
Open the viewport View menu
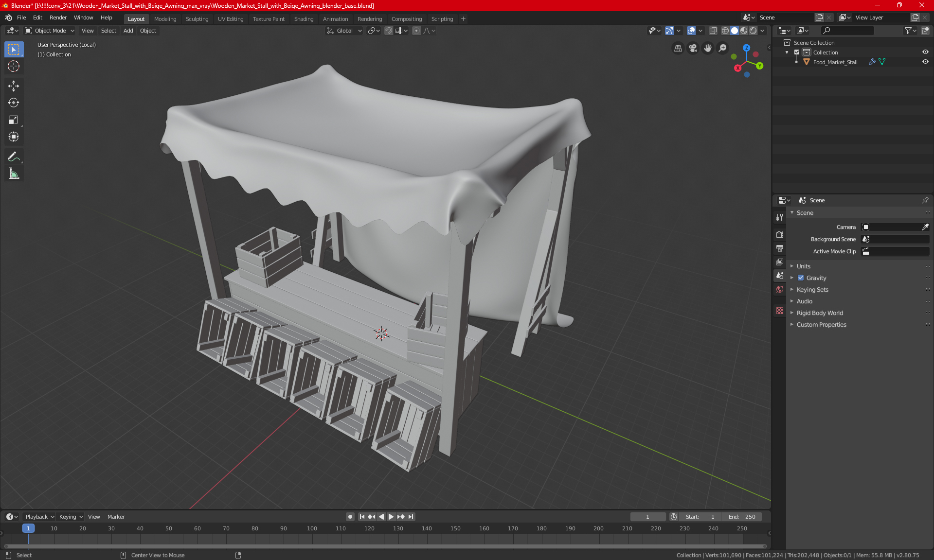pos(88,31)
